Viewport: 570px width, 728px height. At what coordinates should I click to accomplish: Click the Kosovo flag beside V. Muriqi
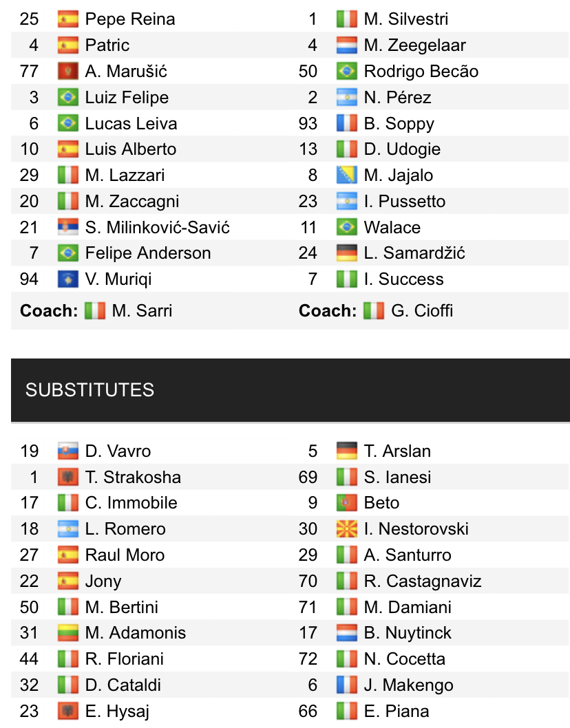click(68, 279)
